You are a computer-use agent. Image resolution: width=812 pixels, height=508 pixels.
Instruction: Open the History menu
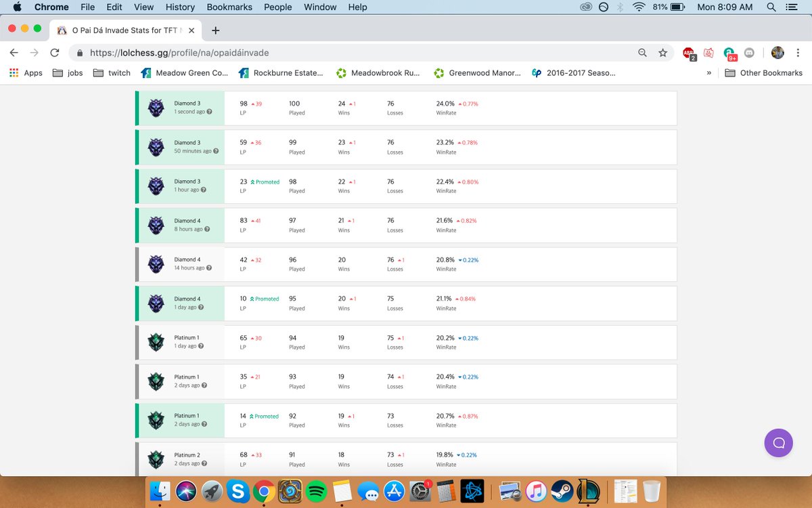pos(180,7)
